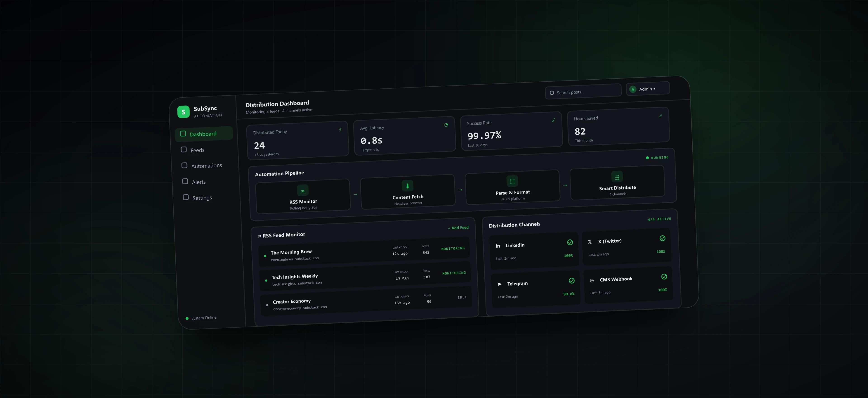This screenshot has width=868, height=398.
Task: Click Telegram's 99.8% success value
Action: tap(569, 294)
